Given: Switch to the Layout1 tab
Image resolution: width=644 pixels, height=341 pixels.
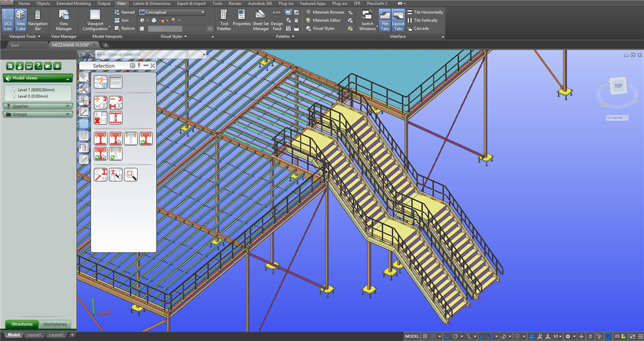Looking at the screenshot, I should 35,335.
